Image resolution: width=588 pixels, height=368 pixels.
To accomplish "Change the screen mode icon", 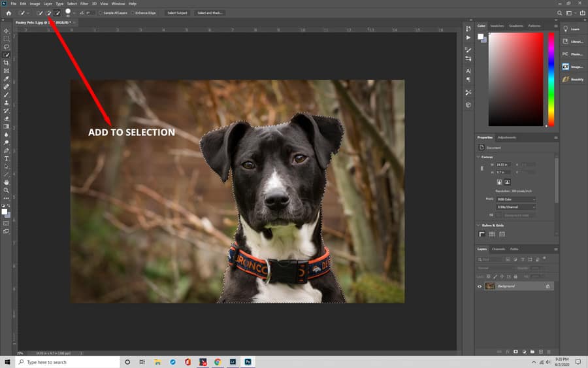I will [x=7, y=231].
